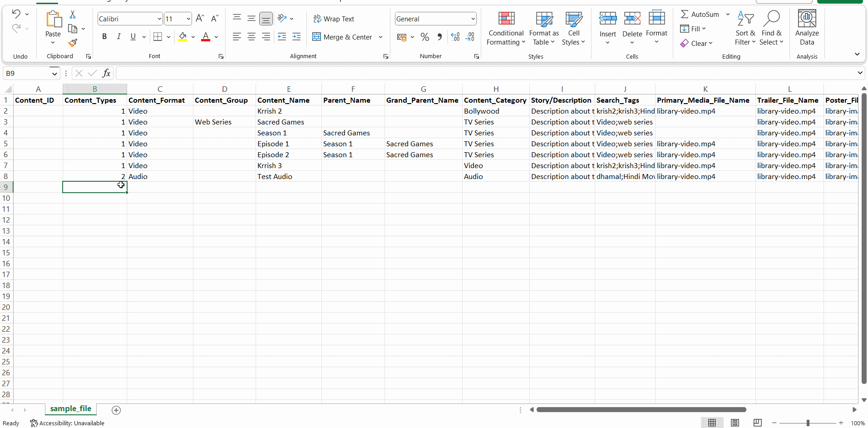Apply the red Font Color swatch

206,37
